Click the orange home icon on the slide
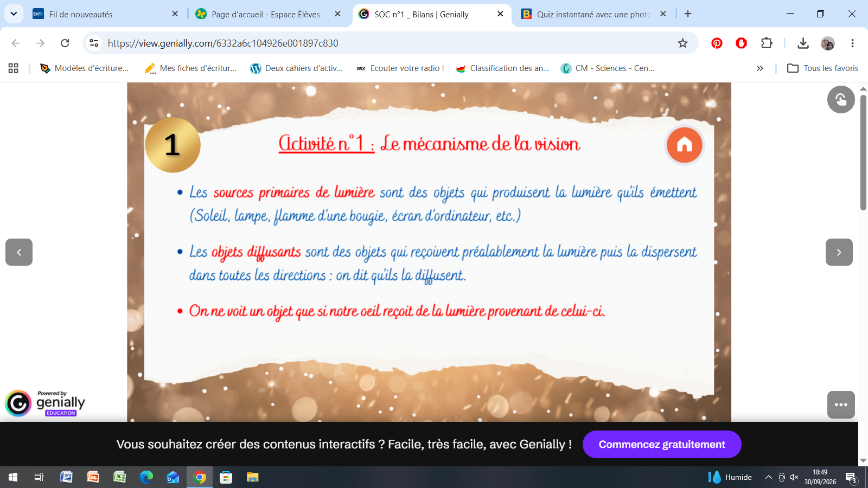 (x=684, y=145)
